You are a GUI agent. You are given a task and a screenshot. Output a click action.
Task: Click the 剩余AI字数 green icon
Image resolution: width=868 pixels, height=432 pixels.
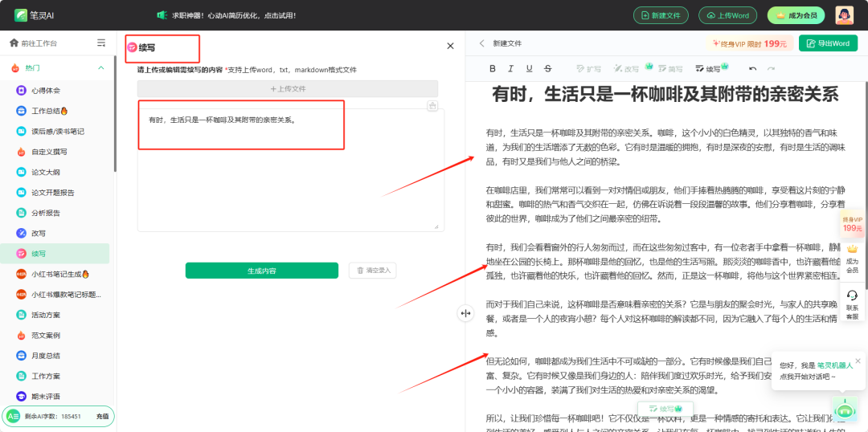click(14, 416)
